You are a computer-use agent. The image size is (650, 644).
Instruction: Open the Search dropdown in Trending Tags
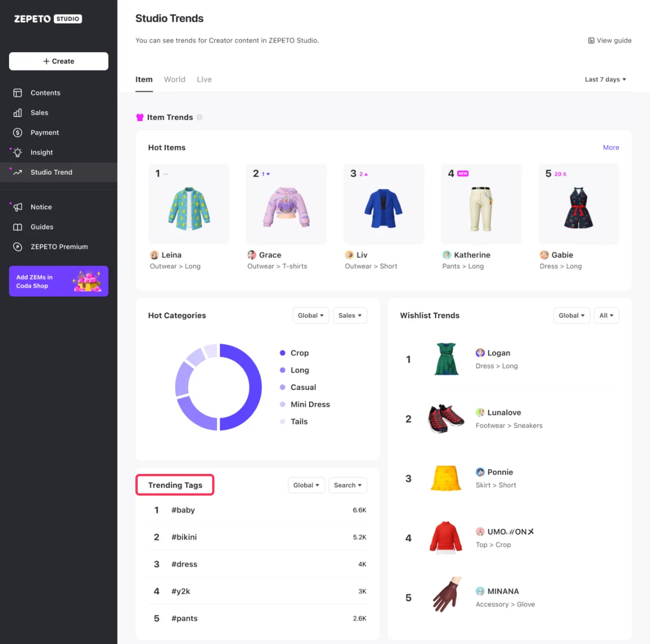[x=347, y=485]
